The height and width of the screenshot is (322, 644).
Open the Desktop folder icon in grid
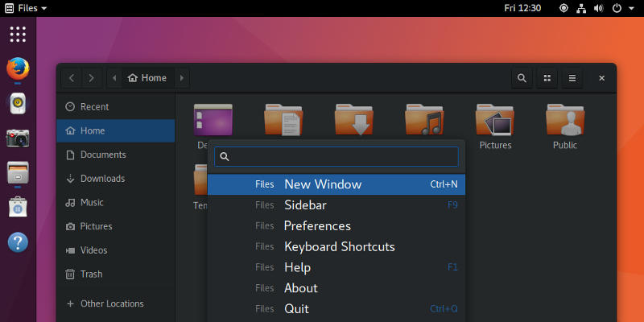coord(213,119)
